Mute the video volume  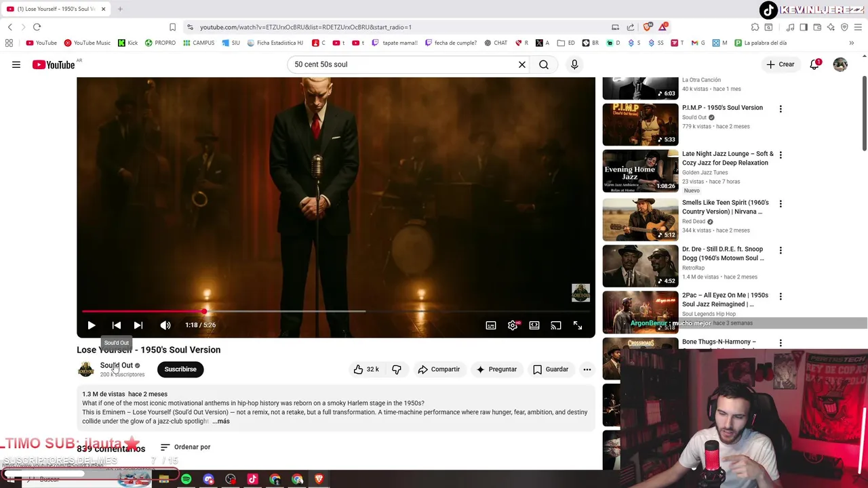click(x=165, y=325)
